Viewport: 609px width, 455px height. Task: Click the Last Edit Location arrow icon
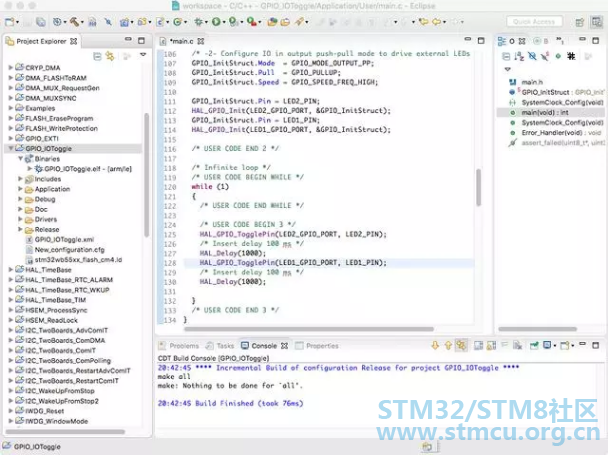click(x=423, y=22)
